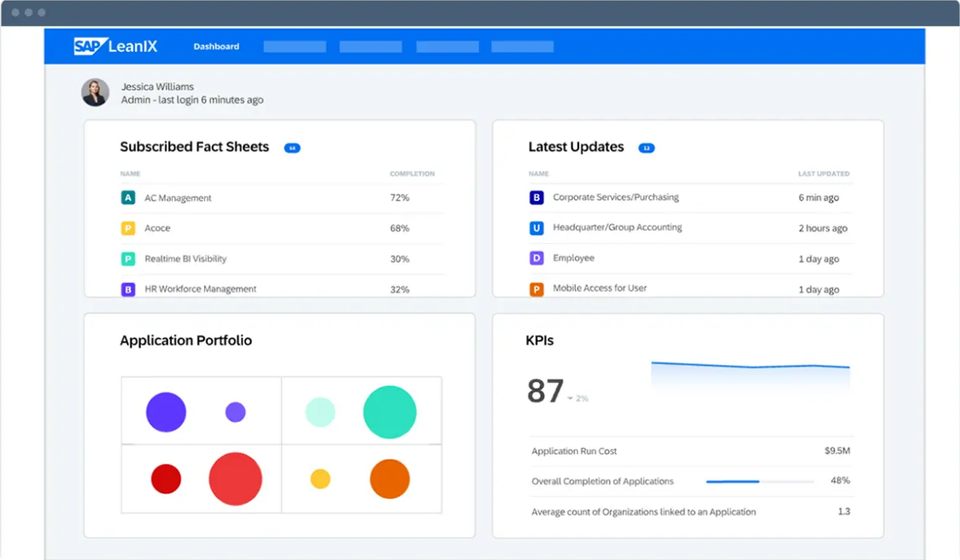The image size is (960, 560).
Task: Click the Latest Updates count badge
Action: tap(646, 148)
